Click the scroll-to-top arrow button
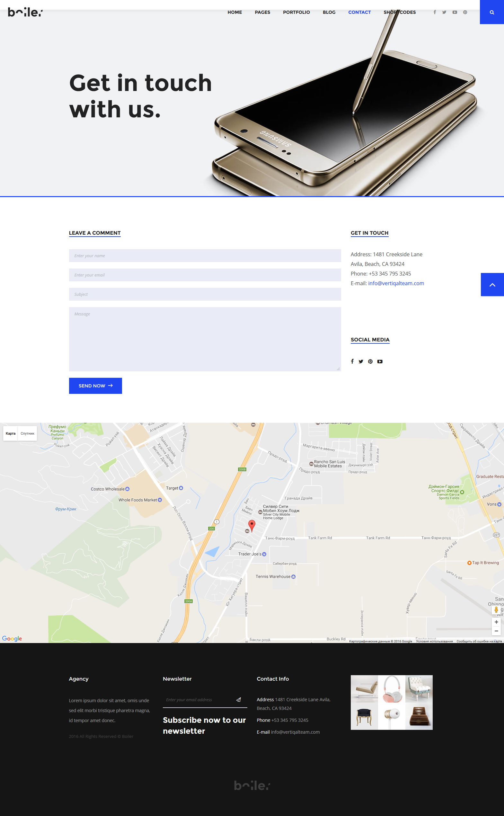The width and height of the screenshot is (504, 816). [492, 285]
